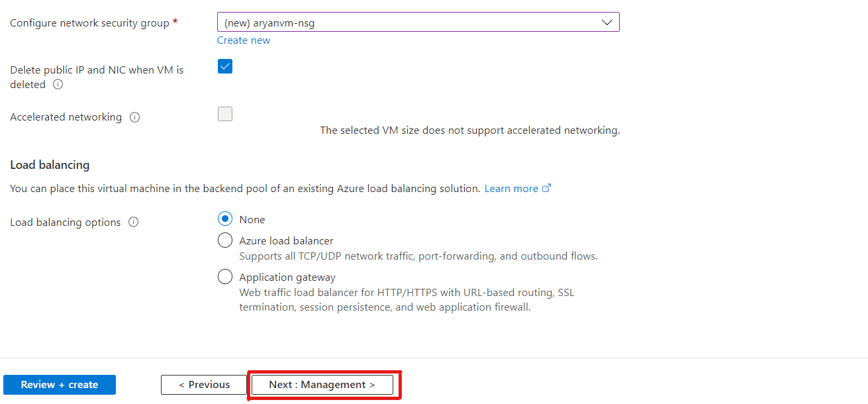The image size is (868, 404).
Task: Open the Learn more link on load balancing
Action: pyautogui.click(x=511, y=189)
